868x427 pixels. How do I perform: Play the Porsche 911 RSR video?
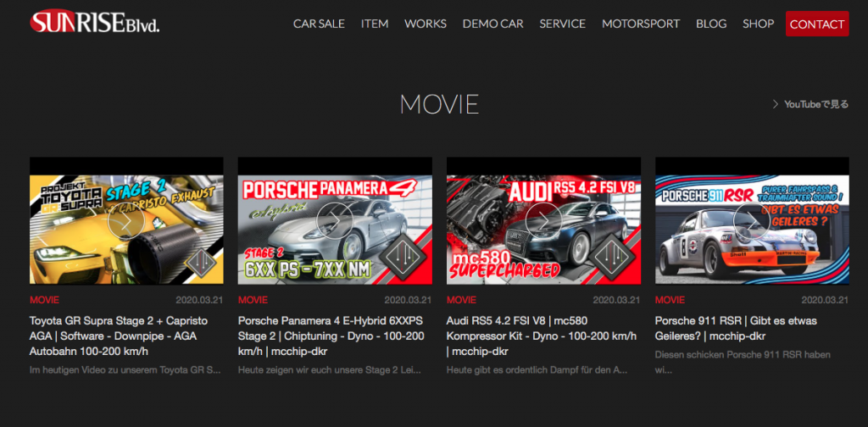point(751,220)
